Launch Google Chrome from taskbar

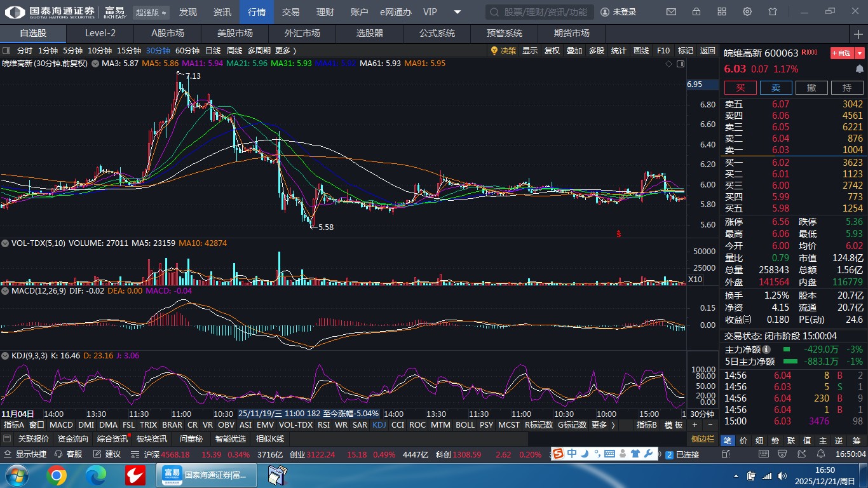coord(56,475)
